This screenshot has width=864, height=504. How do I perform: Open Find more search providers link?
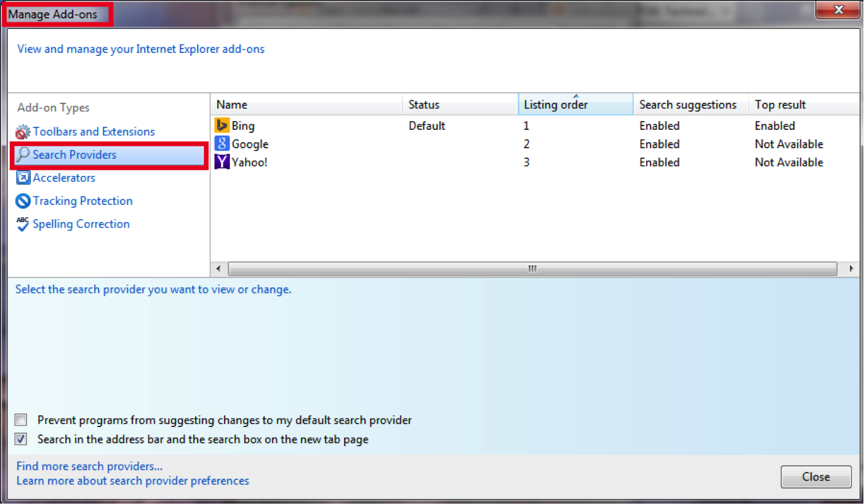pyautogui.click(x=90, y=466)
